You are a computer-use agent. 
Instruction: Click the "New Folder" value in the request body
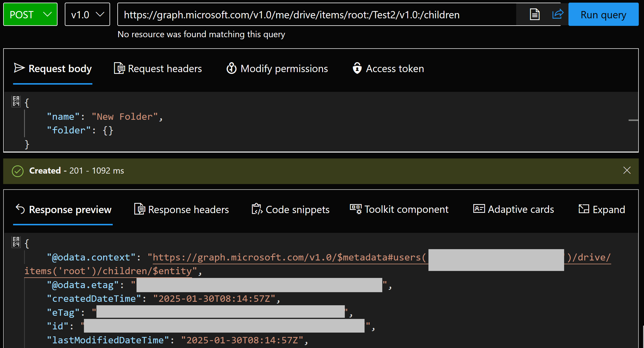point(125,117)
